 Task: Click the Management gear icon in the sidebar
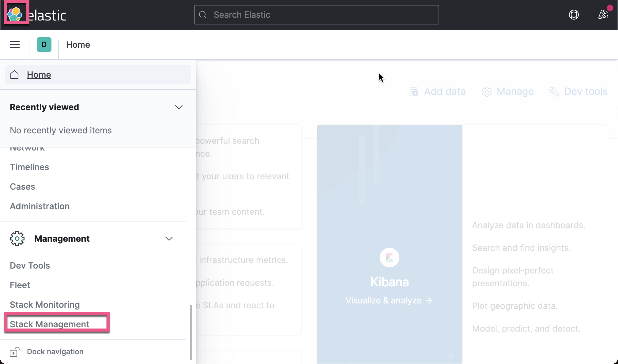17,239
